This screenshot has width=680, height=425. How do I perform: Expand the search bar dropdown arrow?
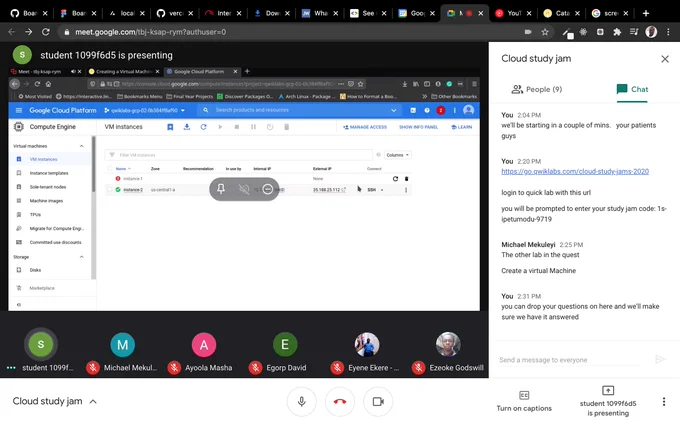[393, 111]
